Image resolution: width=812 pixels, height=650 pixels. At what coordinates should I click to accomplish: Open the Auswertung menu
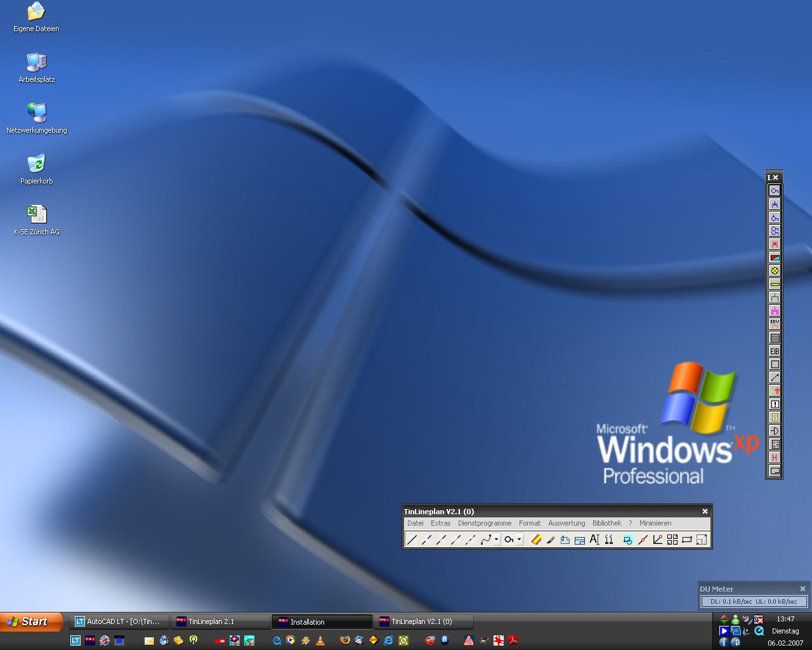pyautogui.click(x=566, y=523)
